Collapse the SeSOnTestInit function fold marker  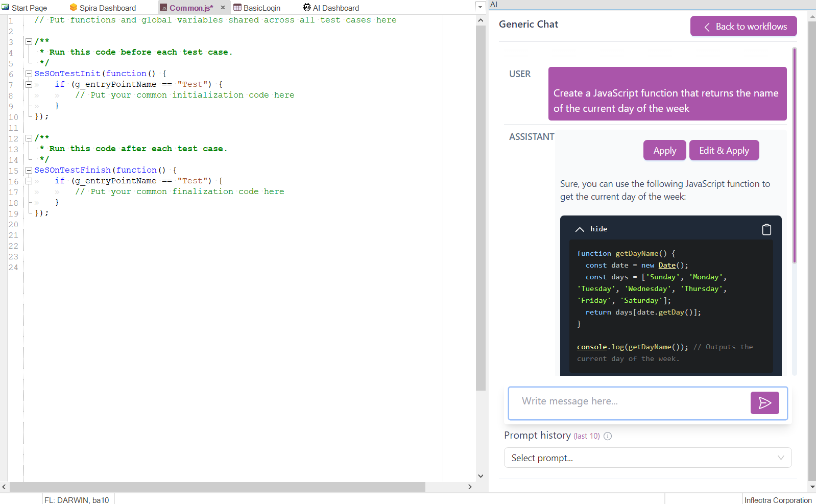click(x=29, y=74)
